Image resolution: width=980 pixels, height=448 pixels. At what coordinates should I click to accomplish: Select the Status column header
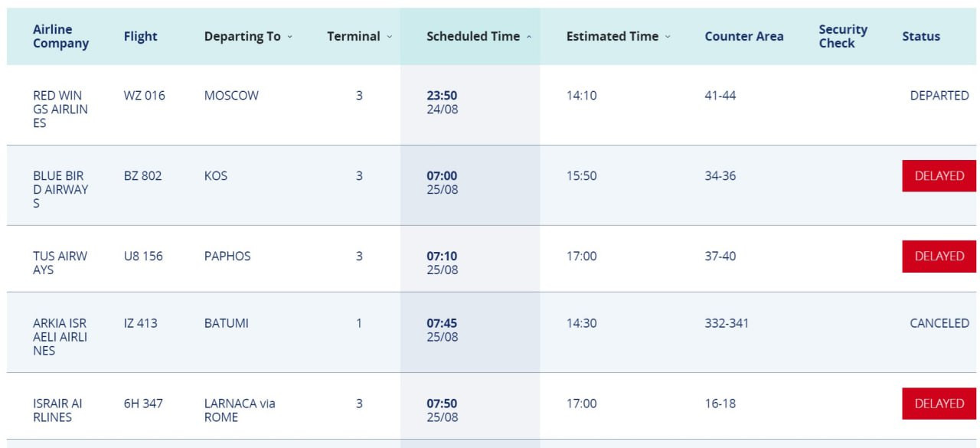click(920, 36)
